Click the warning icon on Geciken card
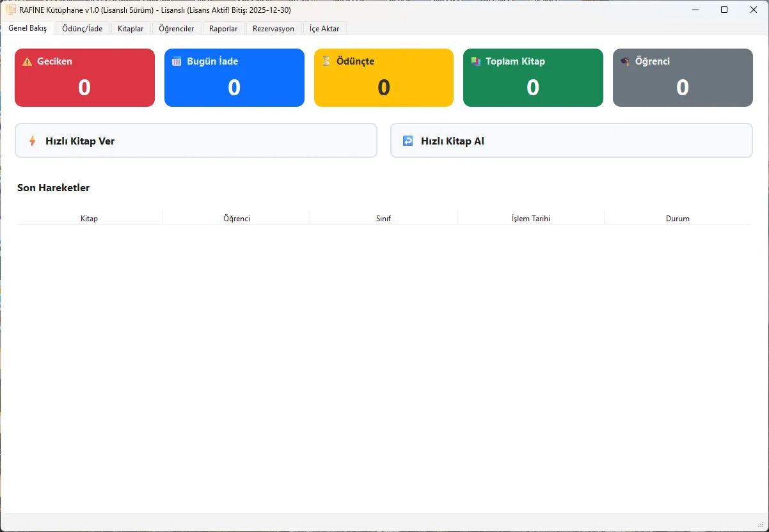Screen dimensions: 769x532 (x=27, y=61)
